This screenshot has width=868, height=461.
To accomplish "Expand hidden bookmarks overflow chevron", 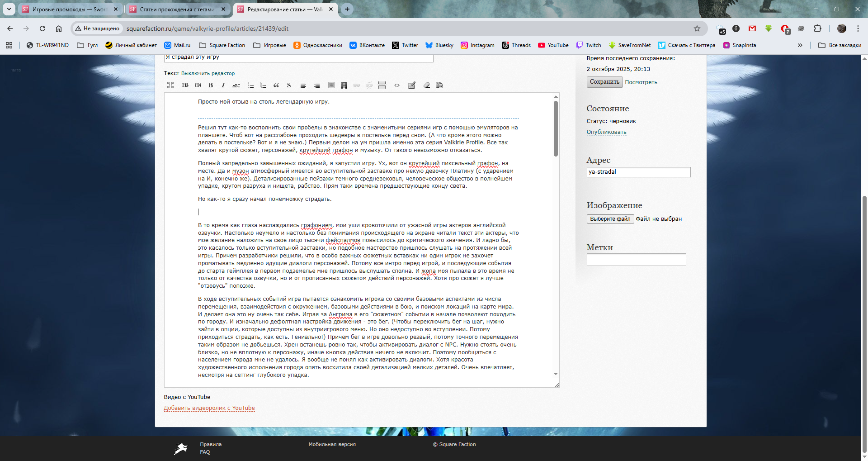I will click(x=800, y=45).
